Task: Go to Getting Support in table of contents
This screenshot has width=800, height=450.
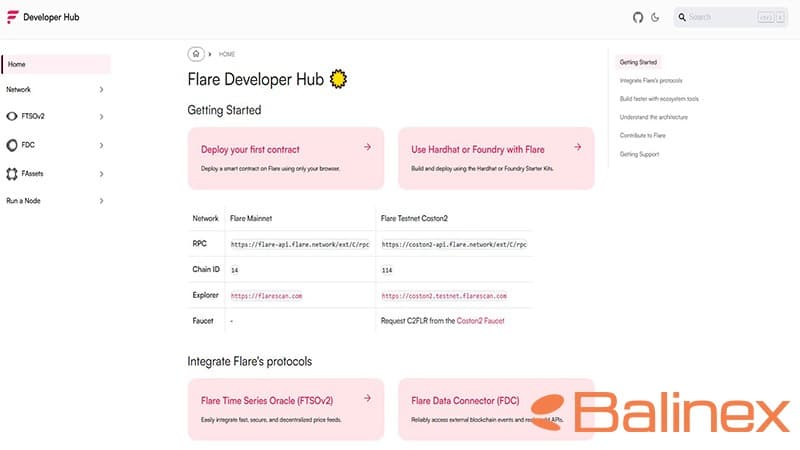Action: point(639,154)
